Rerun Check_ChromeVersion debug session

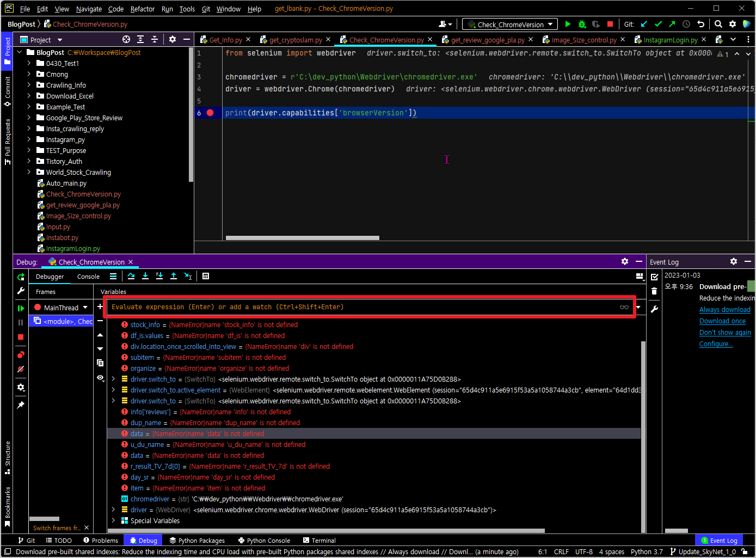tap(21, 277)
